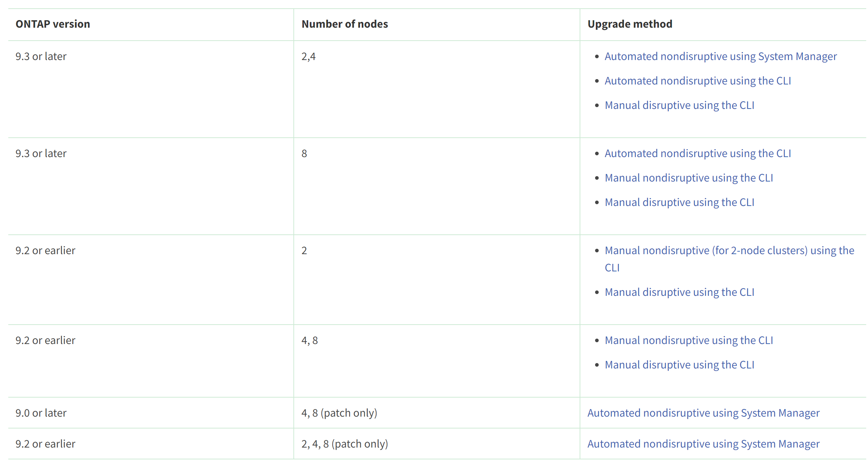Open System Manager link in 9.0 or later row
The height and width of the screenshot is (463, 868).
coord(703,413)
